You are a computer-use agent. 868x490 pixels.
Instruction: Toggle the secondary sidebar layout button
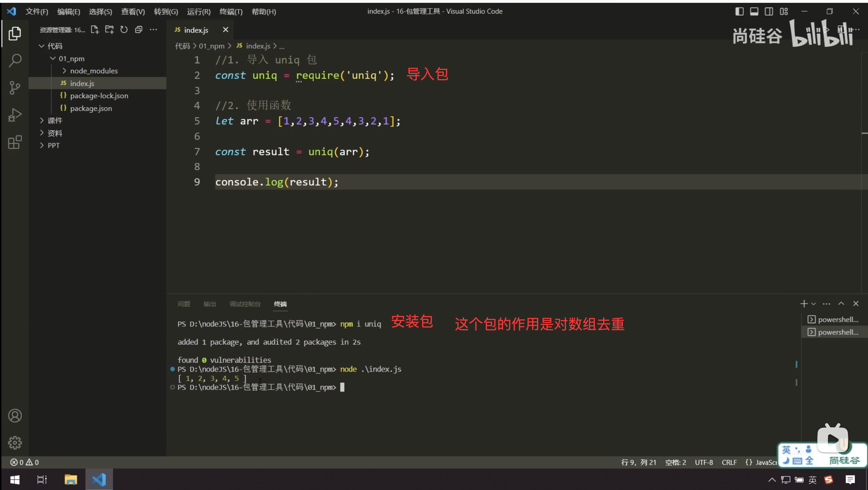[x=769, y=11]
